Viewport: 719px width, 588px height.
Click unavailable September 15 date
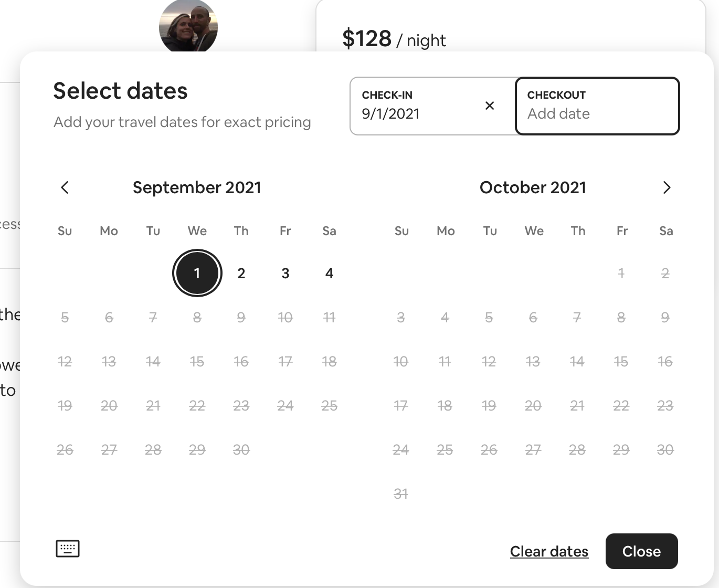tap(197, 361)
